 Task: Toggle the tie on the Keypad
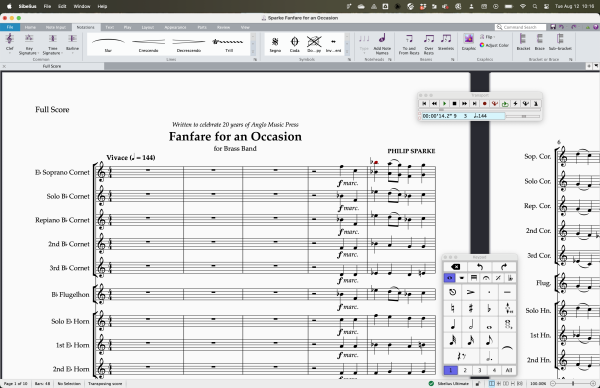click(x=507, y=348)
